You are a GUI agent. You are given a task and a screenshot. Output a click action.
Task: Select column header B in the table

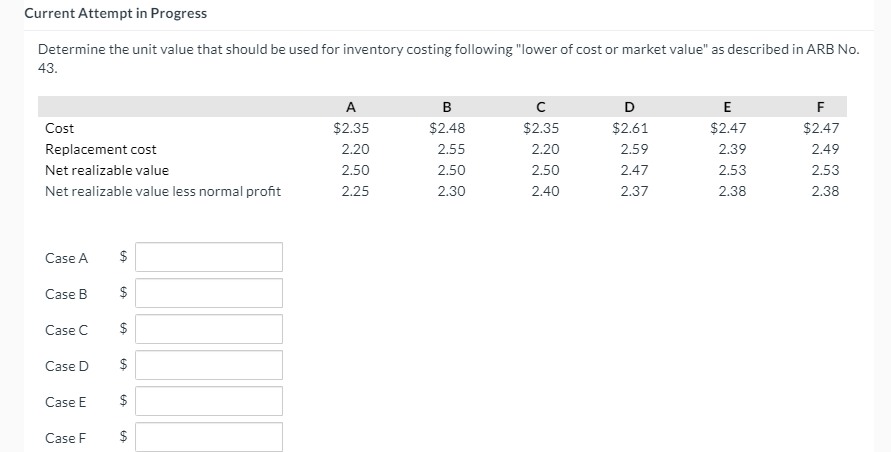click(446, 107)
